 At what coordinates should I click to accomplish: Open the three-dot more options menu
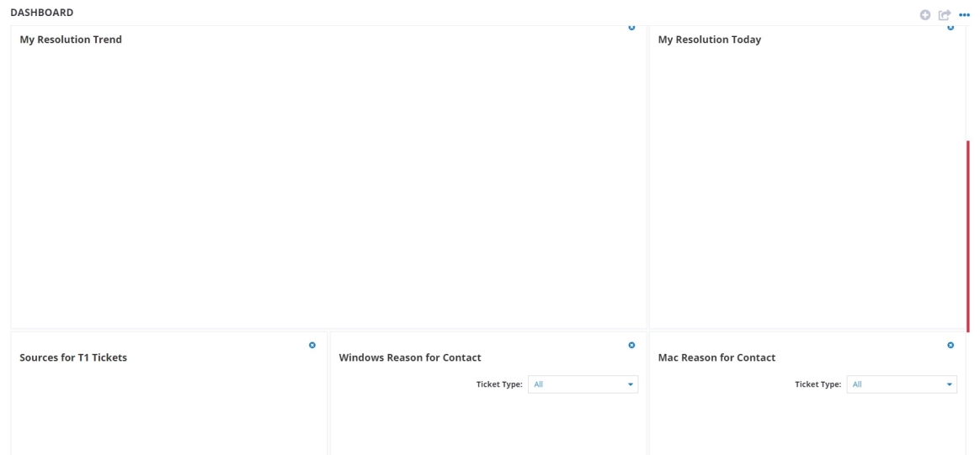click(964, 14)
